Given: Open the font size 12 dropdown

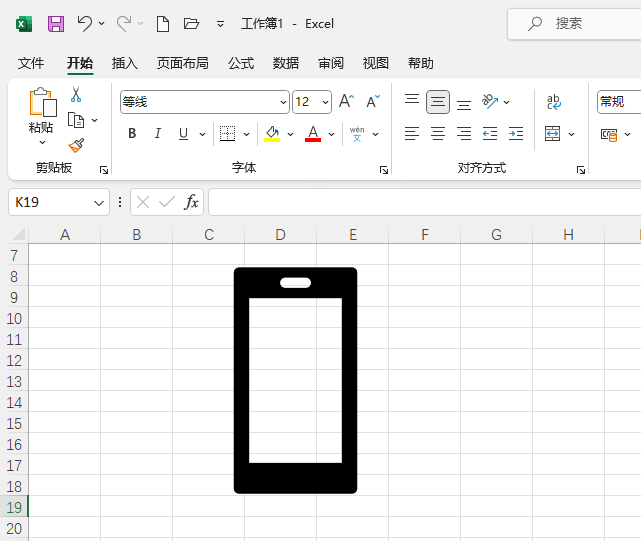Looking at the screenshot, I should tap(325, 102).
